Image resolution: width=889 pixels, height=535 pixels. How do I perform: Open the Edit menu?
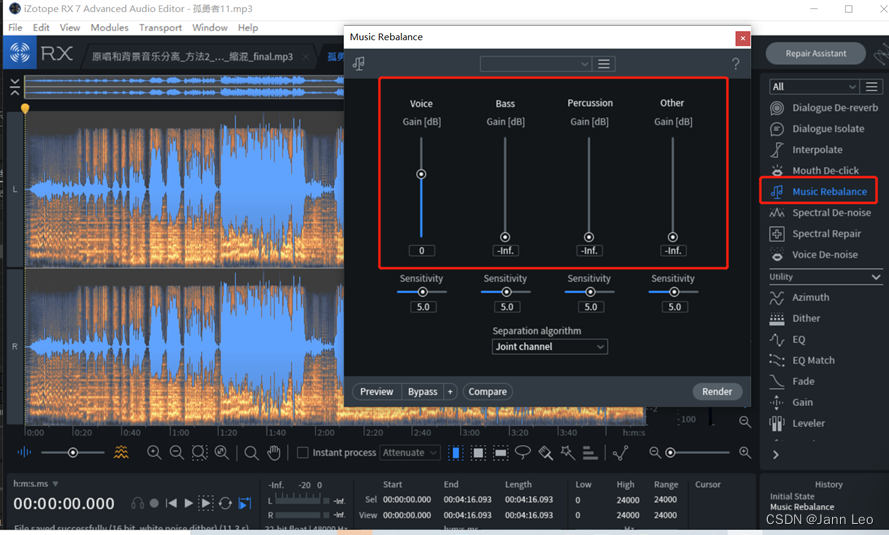click(x=41, y=28)
